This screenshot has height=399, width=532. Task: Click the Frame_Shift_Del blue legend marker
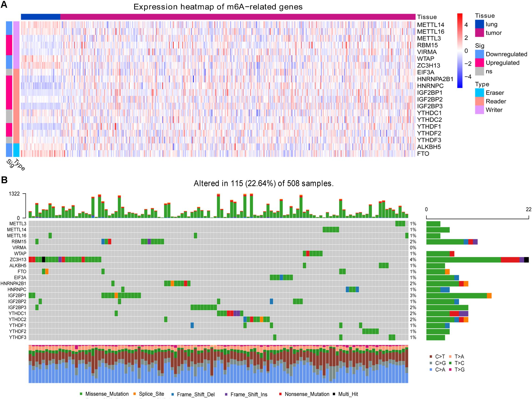173,394
